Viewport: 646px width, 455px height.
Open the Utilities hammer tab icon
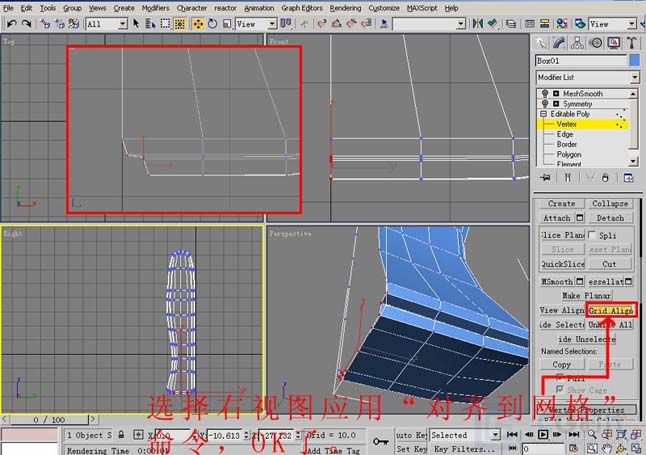tap(632, 43)
